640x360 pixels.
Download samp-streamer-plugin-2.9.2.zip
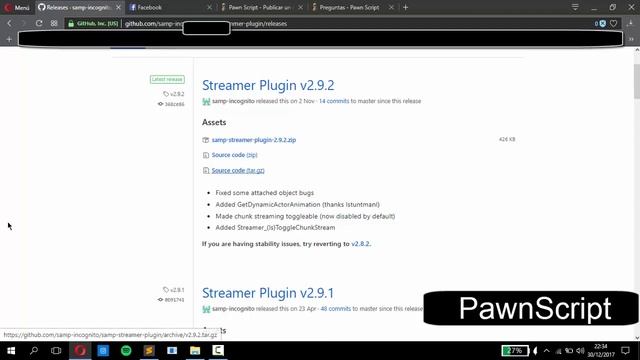254,140
